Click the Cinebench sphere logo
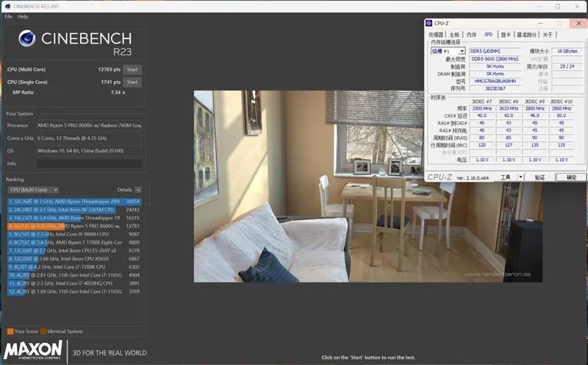 pos(27,40)
